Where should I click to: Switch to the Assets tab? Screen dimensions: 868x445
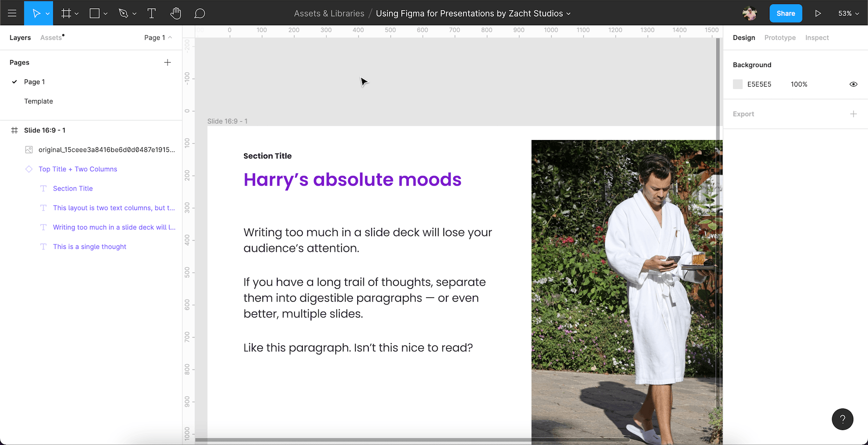coord(52,38)
